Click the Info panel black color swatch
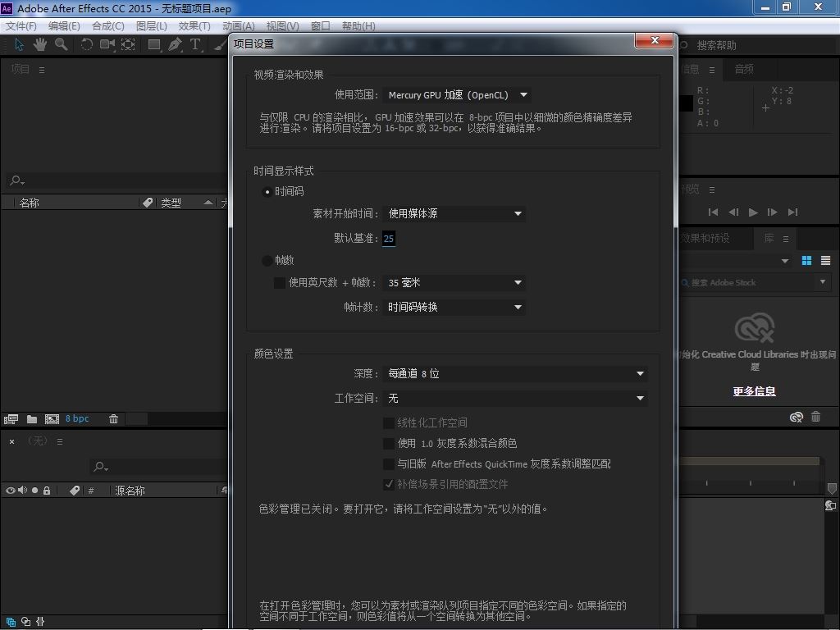 coord(687,103)
